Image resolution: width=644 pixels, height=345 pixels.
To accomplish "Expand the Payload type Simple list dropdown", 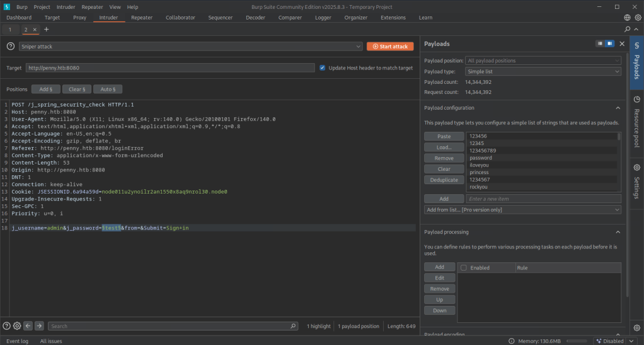I will pos(543,72).
